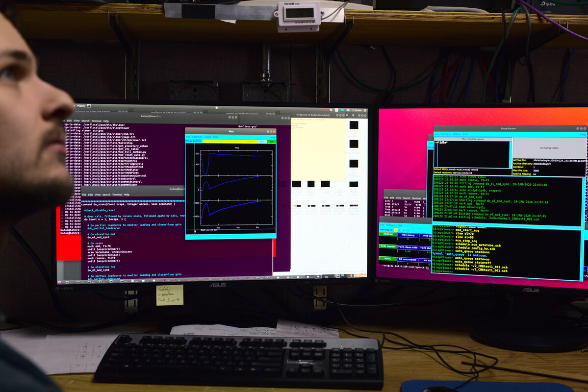Click the He4 pump indicator
This screenshot has width=588, height=392.
click(x=409, y=235)
